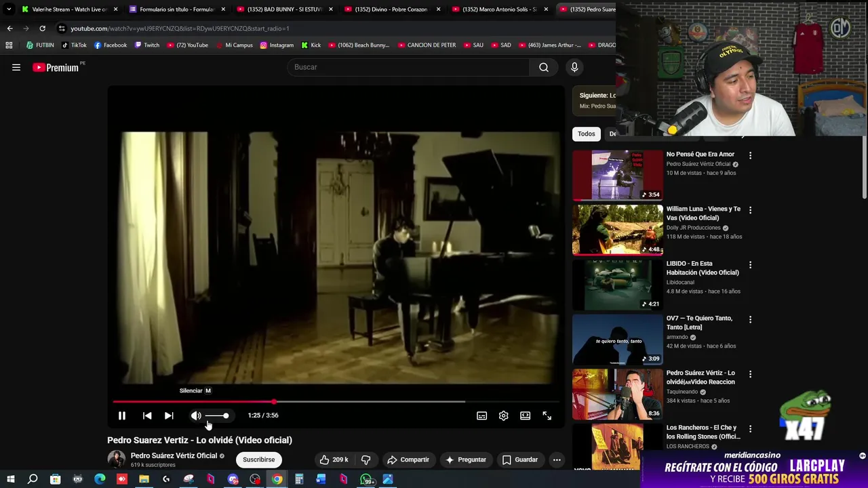
Task: Open options menu for No Pensé Que Era Amor
Action: pyautogui.click(x=750, y=155)
